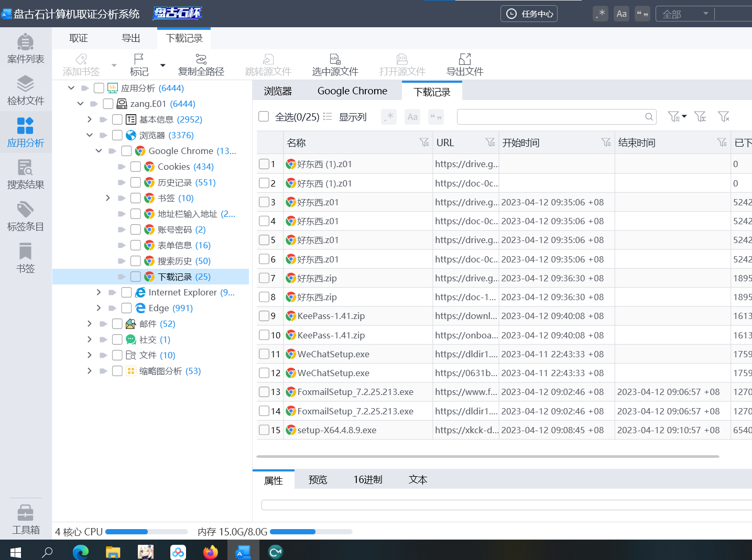Open the 任务中心 task center button
This screenshot has width=752, height=560.
529,14
